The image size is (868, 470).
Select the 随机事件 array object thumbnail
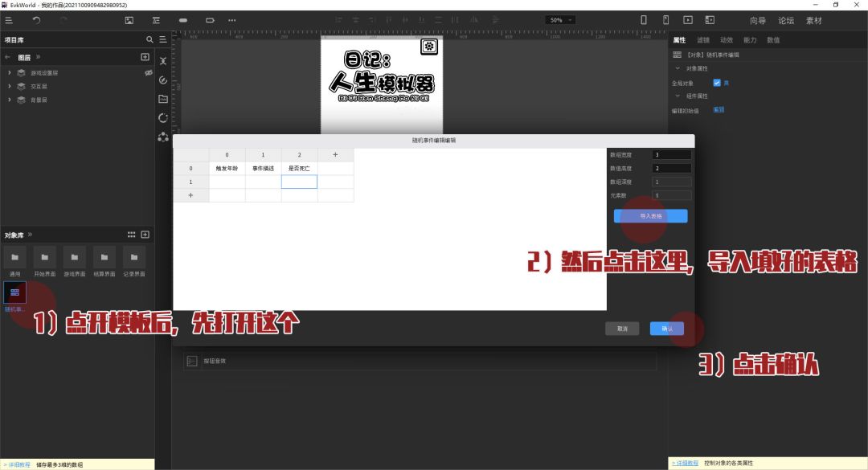[x=15, y=292]
